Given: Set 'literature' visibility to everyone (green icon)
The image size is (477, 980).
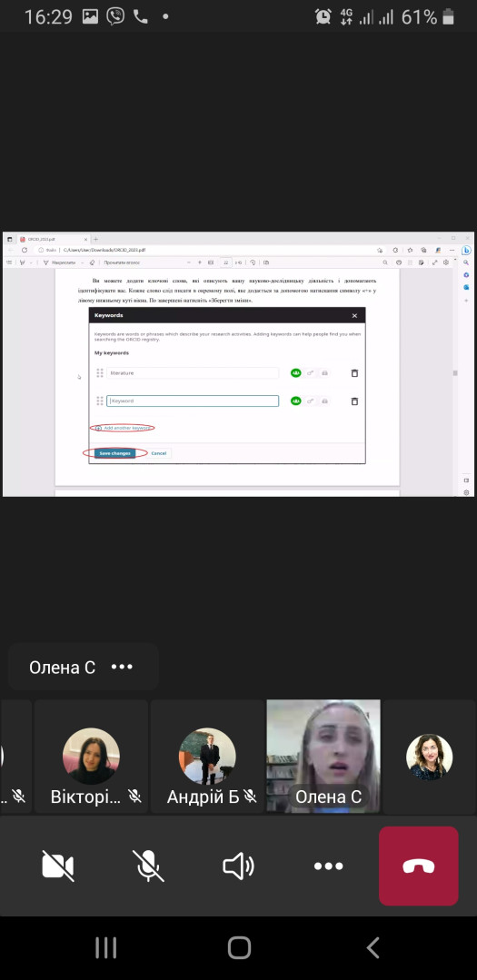Looking at the screenshot, I should [296, 373].
